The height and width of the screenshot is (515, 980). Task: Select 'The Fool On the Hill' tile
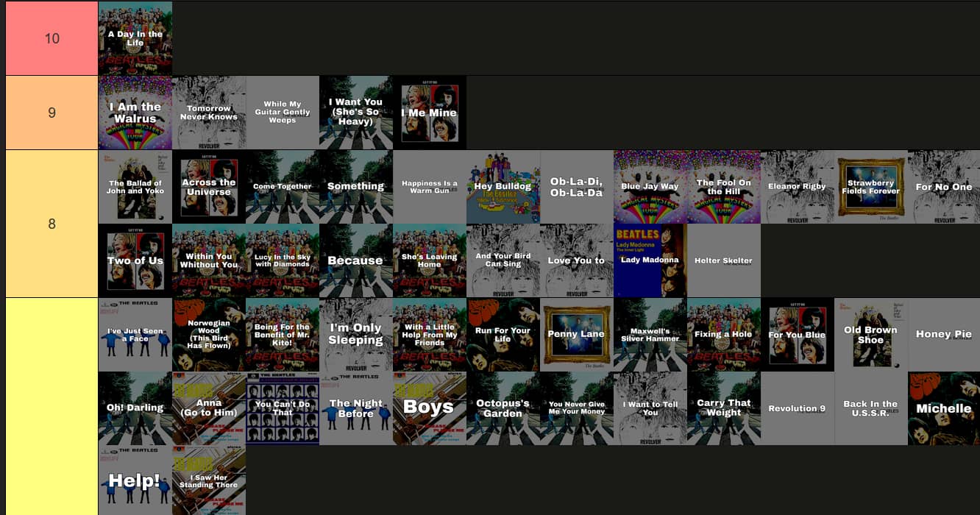pos(724,187)
